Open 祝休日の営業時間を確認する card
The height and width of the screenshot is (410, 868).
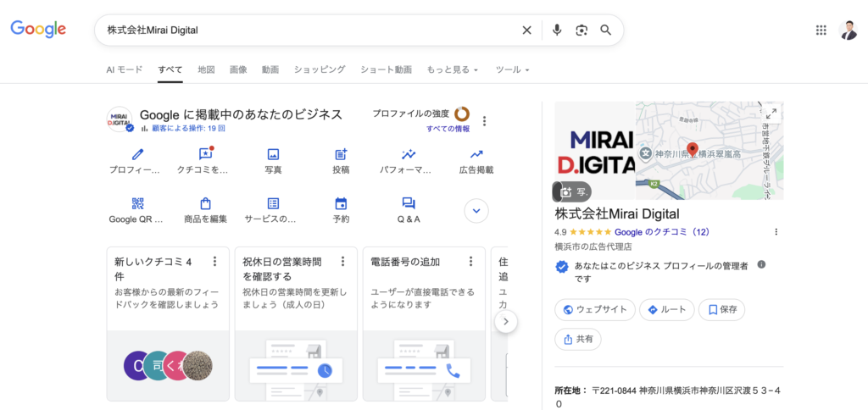(x=296, y=324)
